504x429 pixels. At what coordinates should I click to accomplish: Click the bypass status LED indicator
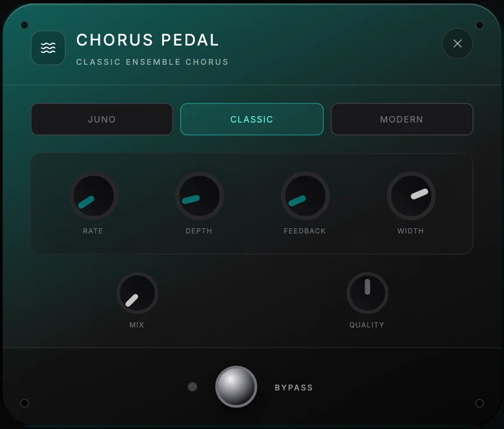click(x=192, y=386)
